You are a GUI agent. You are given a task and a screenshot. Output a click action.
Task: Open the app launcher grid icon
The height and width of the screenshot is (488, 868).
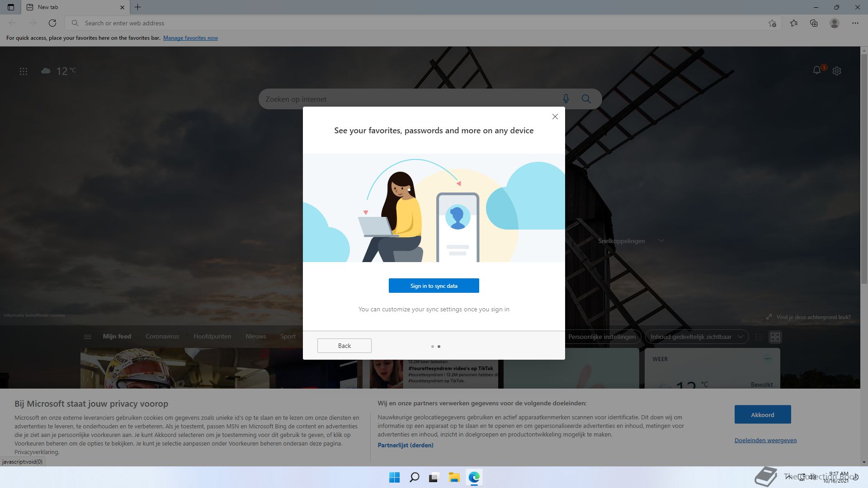24,71
